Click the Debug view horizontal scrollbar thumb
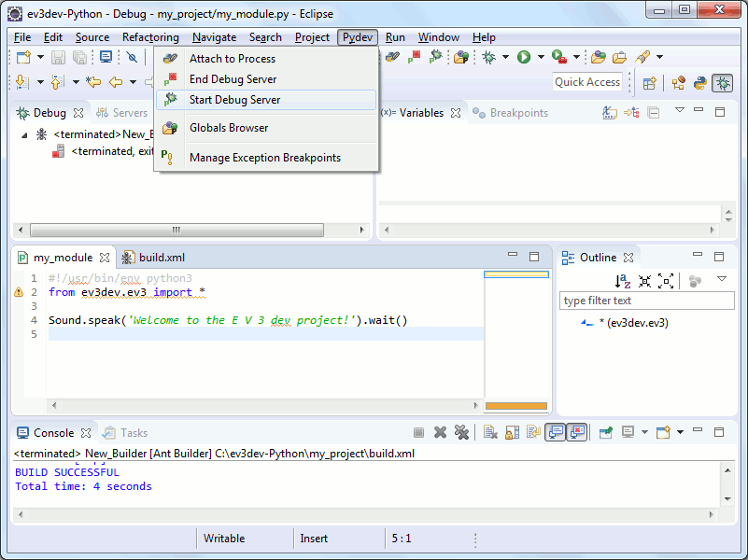 (x=176, y=230)
